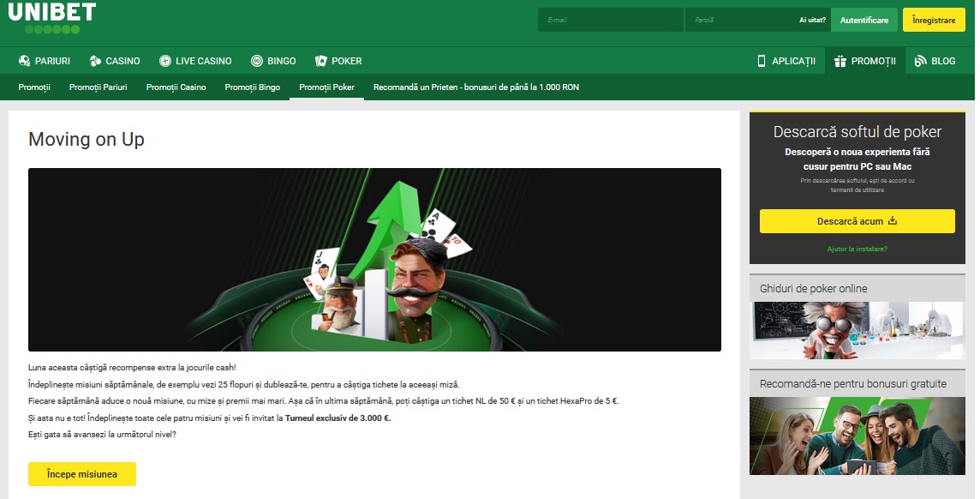Click the download icon on Descarcă acum
The height and width of the screenshot is (499, 980).
893,220
